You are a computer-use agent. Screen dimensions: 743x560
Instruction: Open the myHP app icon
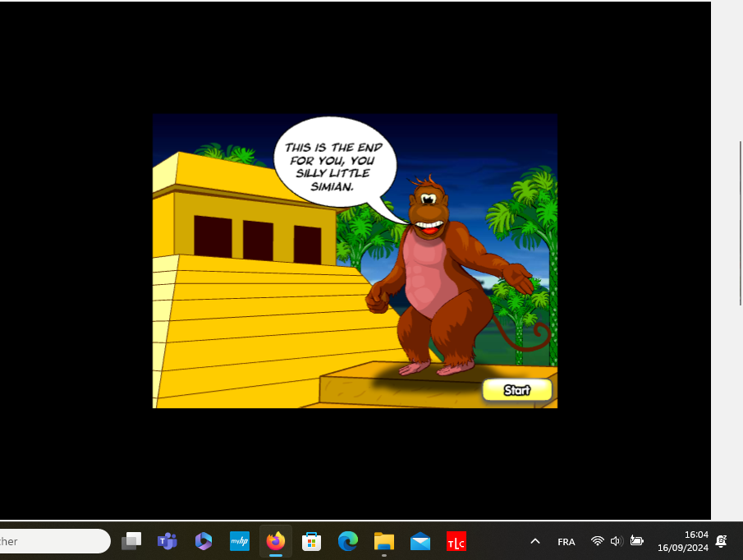pyautogui.click(x=240, y=541)
